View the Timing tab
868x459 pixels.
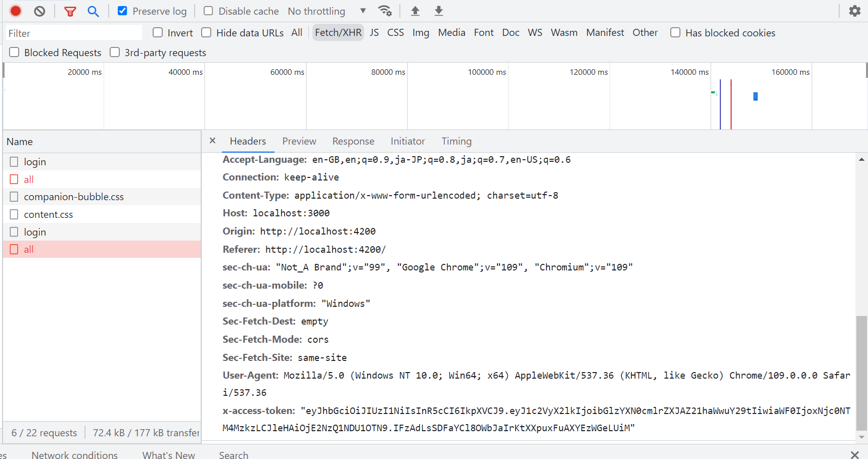click(456, 141)
